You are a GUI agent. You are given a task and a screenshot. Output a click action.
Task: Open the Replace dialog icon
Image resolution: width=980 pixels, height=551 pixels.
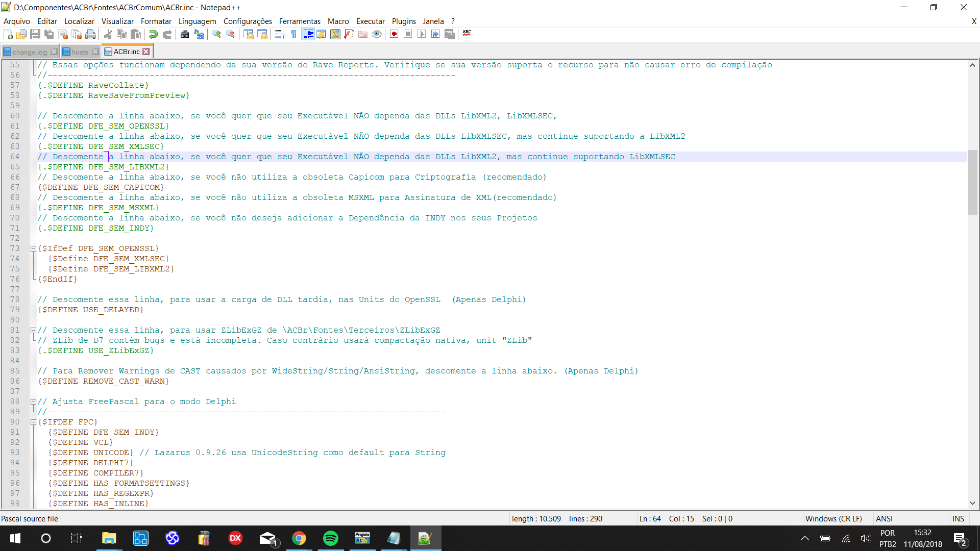tap(199, 34)
